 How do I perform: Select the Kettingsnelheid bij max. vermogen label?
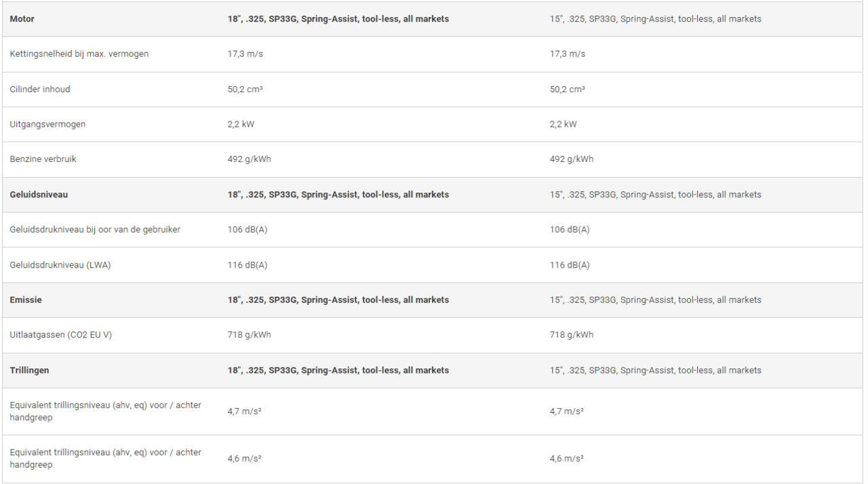click(79, 54)
